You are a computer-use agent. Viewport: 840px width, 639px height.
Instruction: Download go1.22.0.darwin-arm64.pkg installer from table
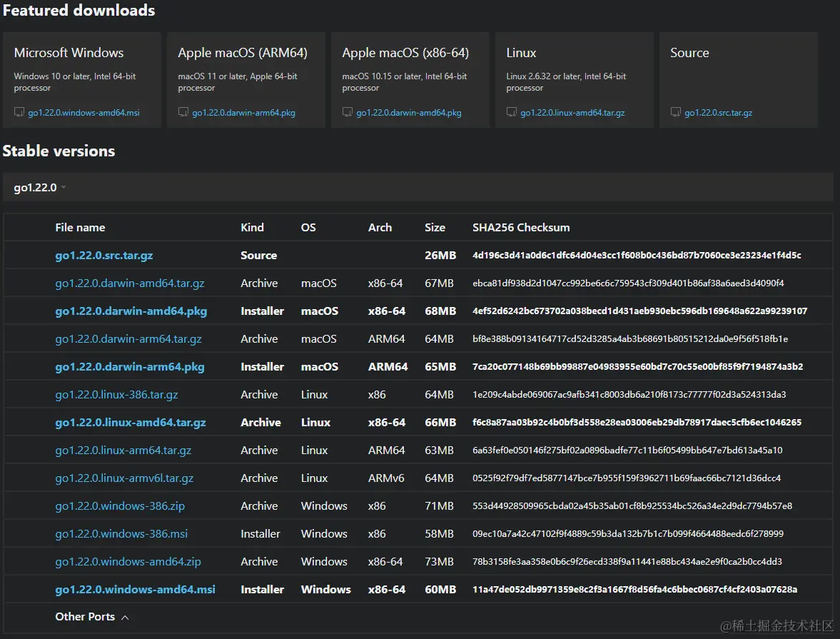(x=130, y=367)
